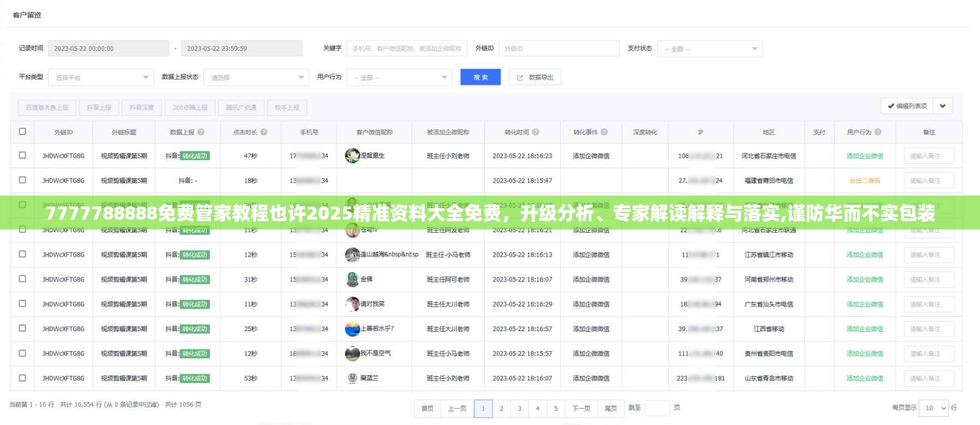Go to 上一页 previous page
The image size is (980, 425).
[457, 408]
